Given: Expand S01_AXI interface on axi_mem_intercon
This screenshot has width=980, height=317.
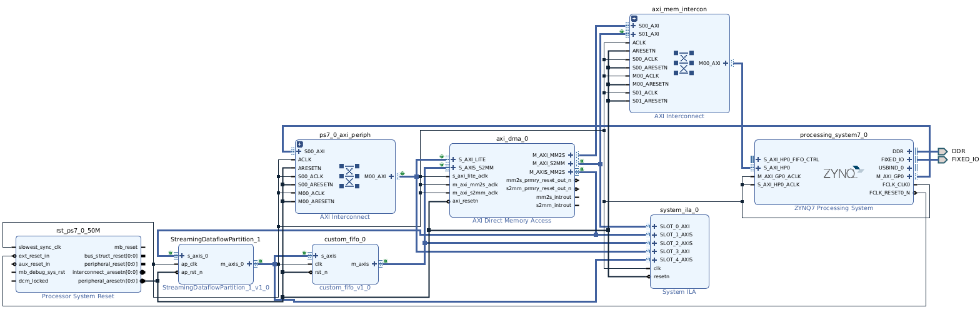Looking at the screenshot, I should (633, 34).
